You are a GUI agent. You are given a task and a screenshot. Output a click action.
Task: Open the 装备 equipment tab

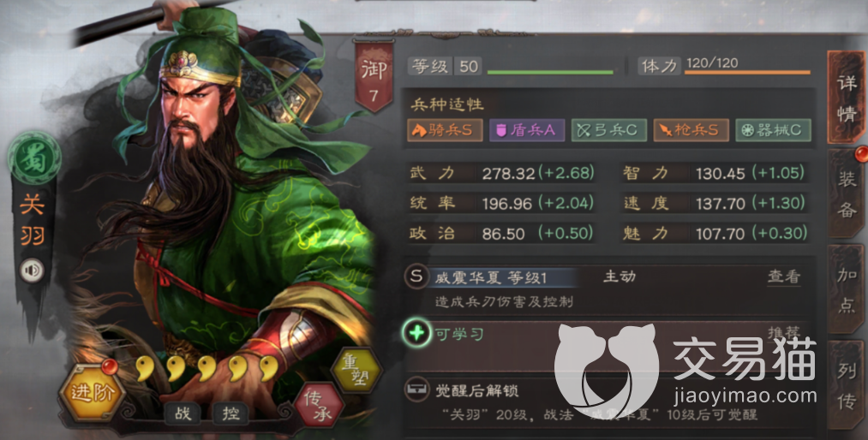coord(846,193)
